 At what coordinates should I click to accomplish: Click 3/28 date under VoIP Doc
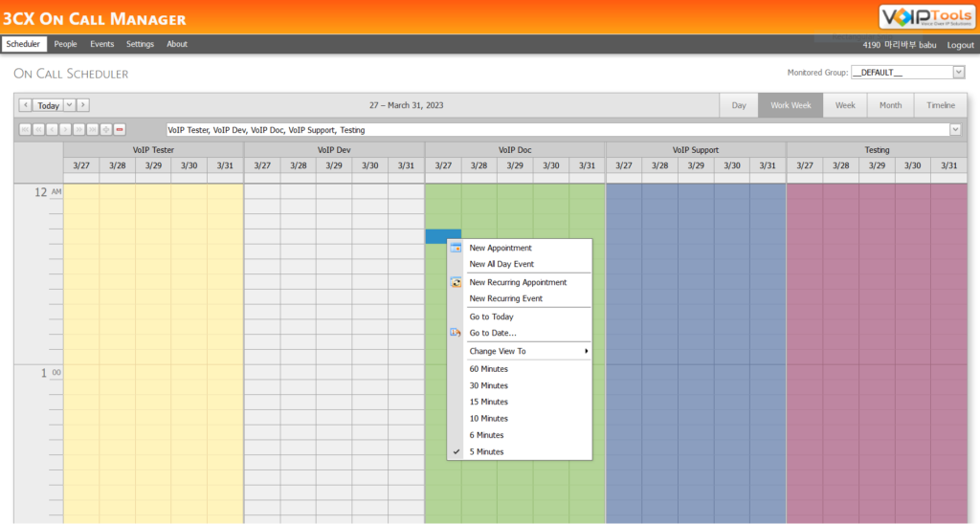(x=479, y=165)
